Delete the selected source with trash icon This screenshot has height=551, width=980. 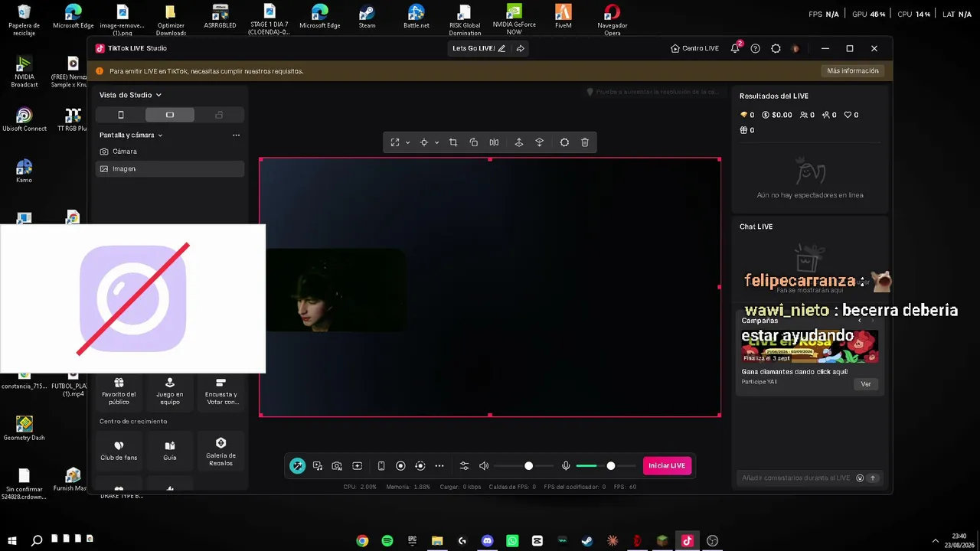click(585, 142)
